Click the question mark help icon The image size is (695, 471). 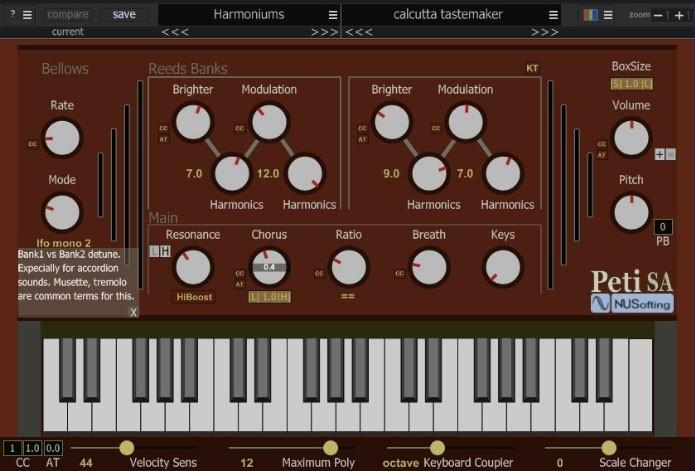pos(11,15)
